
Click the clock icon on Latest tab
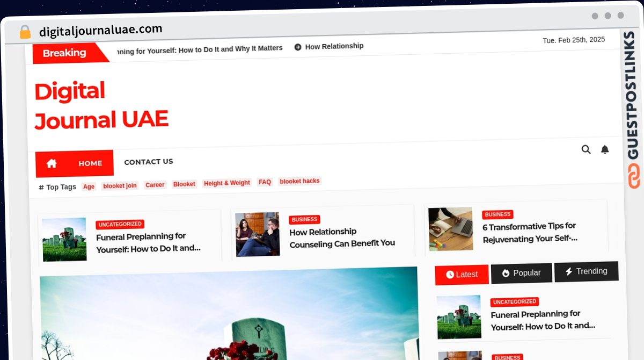(x=450, y=275)
